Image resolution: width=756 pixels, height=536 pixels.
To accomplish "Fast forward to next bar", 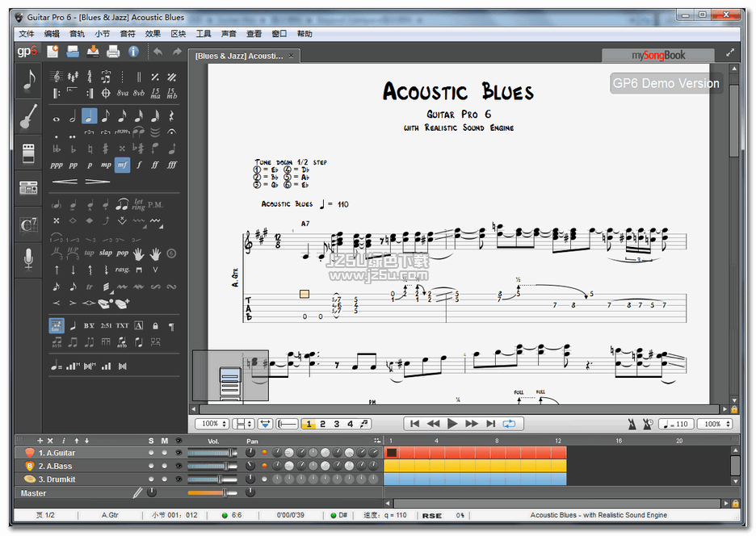I will 472,424.
